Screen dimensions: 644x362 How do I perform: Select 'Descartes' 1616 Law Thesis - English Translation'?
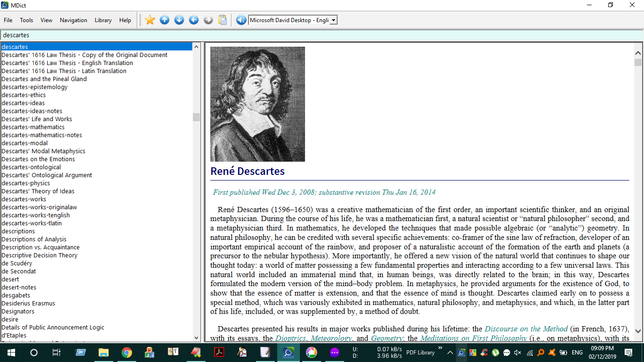67,63
